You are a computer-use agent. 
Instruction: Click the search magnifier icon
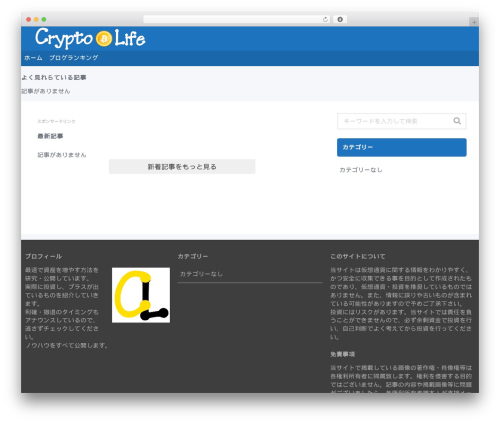tap(457, 121)
